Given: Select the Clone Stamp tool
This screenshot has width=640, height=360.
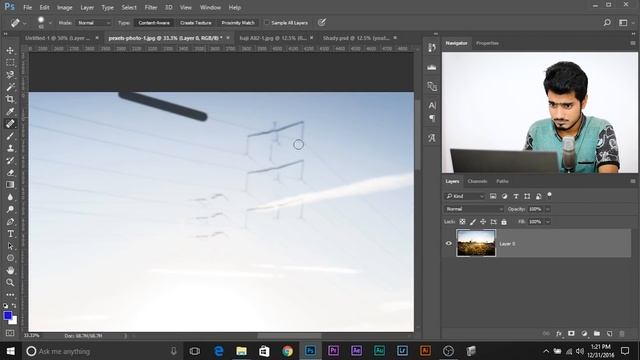Looking at the screenshot, I should 10,148.
